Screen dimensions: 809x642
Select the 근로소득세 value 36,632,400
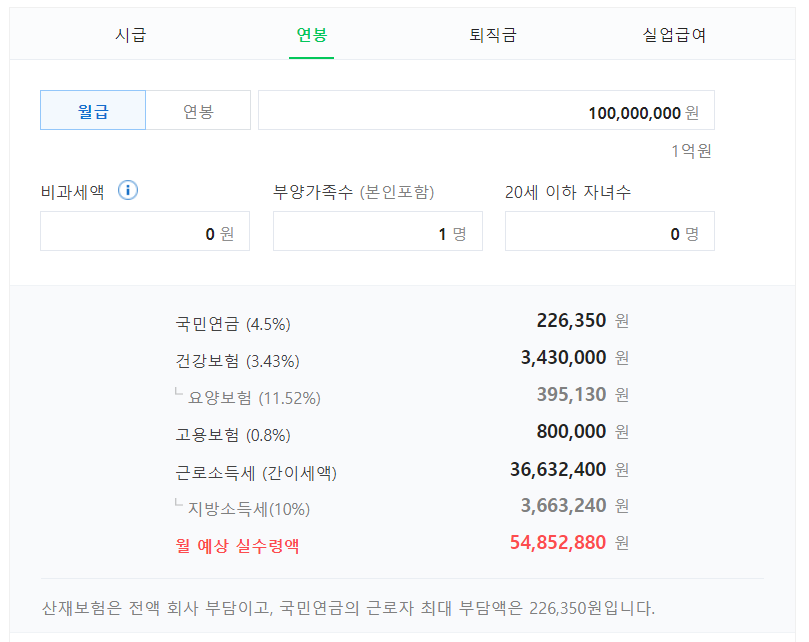click(x=558, y=469)
